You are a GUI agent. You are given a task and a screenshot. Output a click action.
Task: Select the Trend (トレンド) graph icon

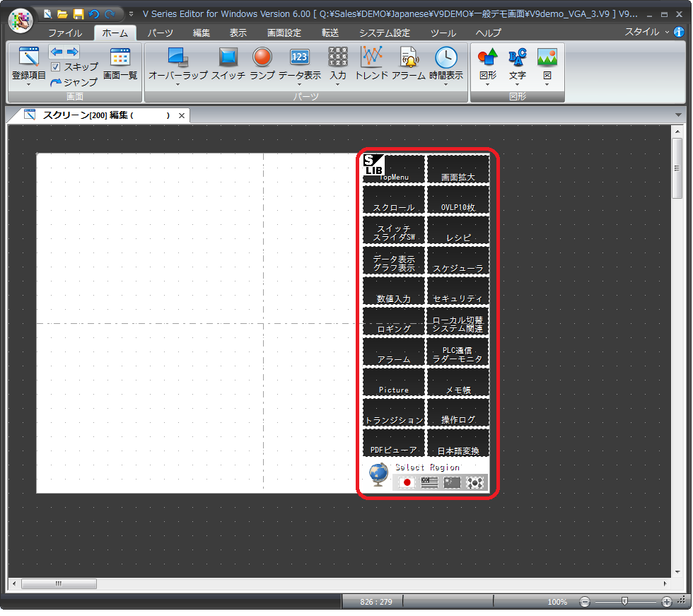(371, 58)
